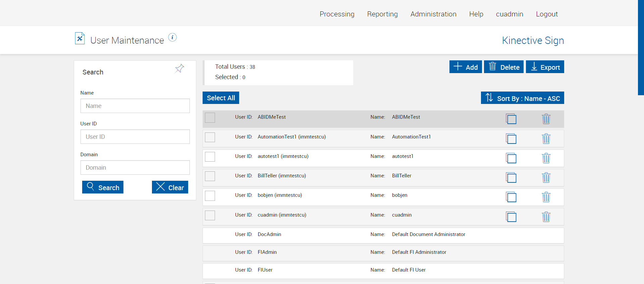Click the pin icon in Search panel
The height and width of the screenshot is (284, 644).
pos(179,69)
